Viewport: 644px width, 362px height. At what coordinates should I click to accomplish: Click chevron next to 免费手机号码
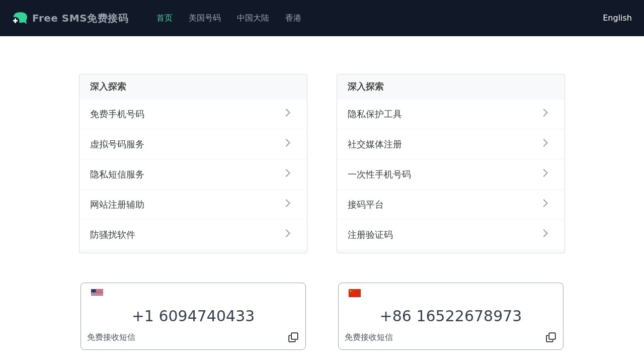click(288, 113)
